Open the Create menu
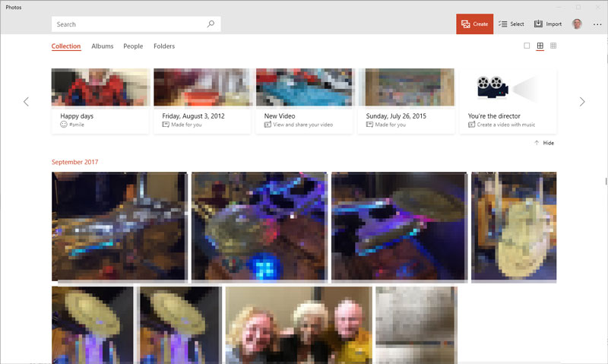The width and height of the screenshot is (608, 364). point(474,24)
